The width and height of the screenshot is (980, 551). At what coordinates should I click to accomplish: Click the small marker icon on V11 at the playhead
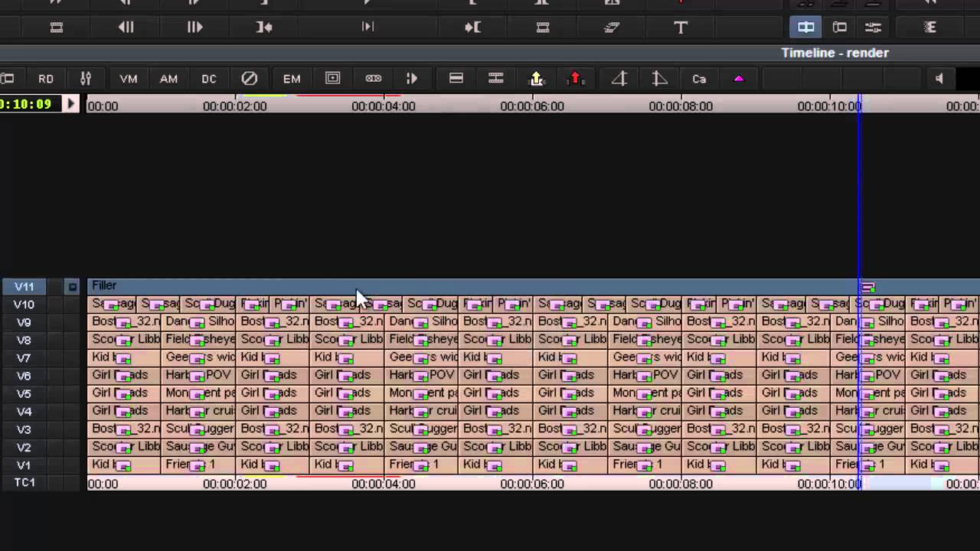(x=867, y=288)
